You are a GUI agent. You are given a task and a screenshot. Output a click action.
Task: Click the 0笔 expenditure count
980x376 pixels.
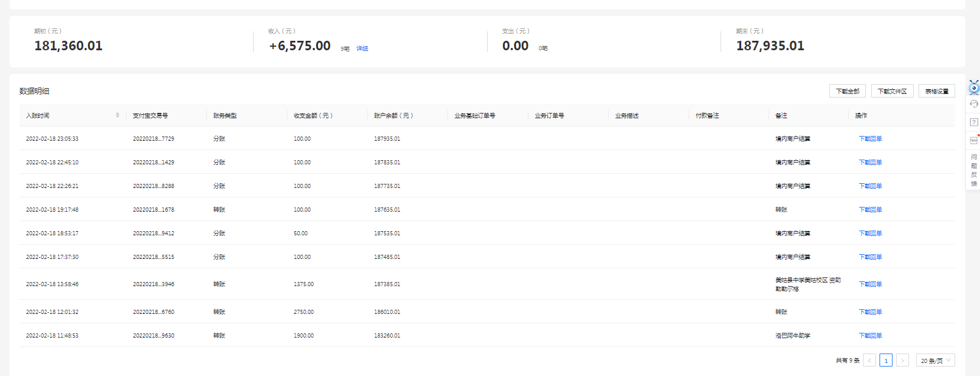[x=543, y=48]
